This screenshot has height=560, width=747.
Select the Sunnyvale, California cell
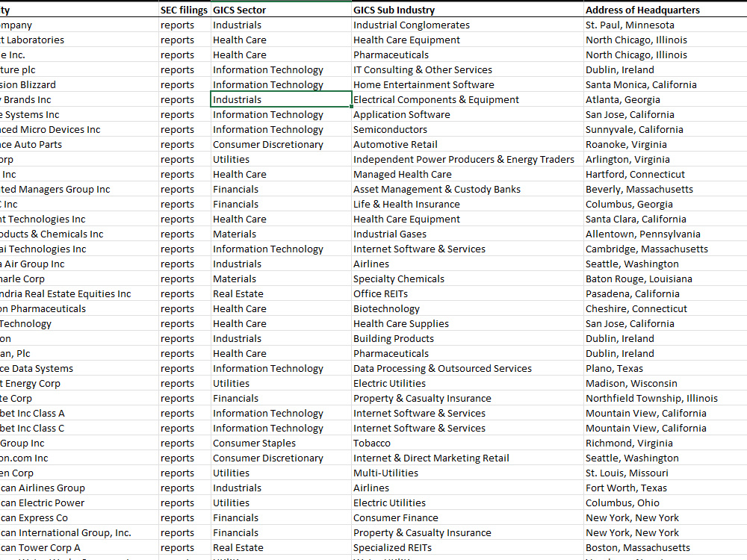[665, 129]
